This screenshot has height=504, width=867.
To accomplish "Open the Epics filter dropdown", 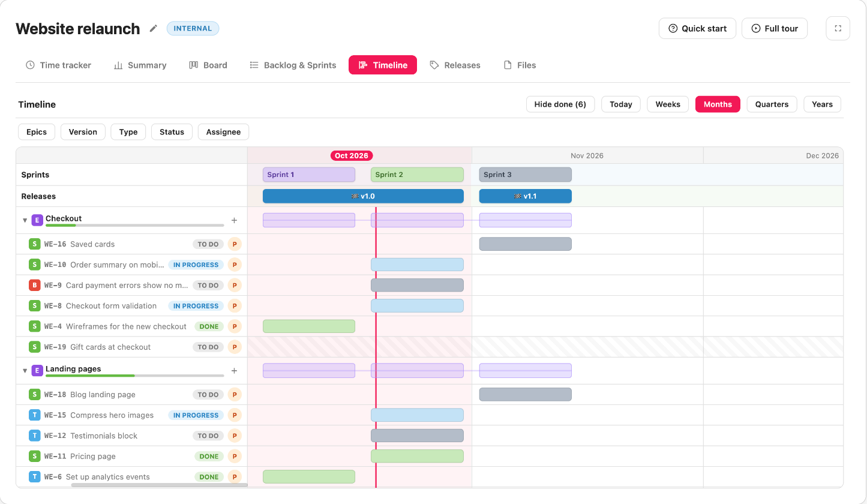I will tap(37, 132).
